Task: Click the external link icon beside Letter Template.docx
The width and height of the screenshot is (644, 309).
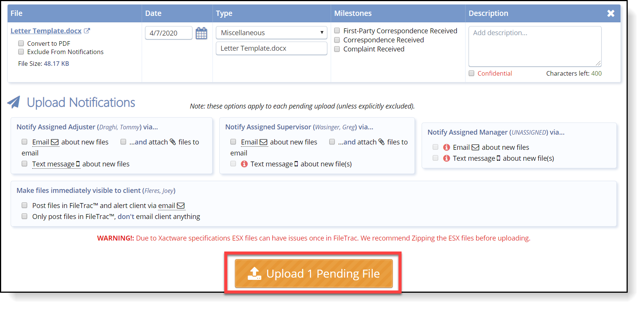Action: (87, 31)
